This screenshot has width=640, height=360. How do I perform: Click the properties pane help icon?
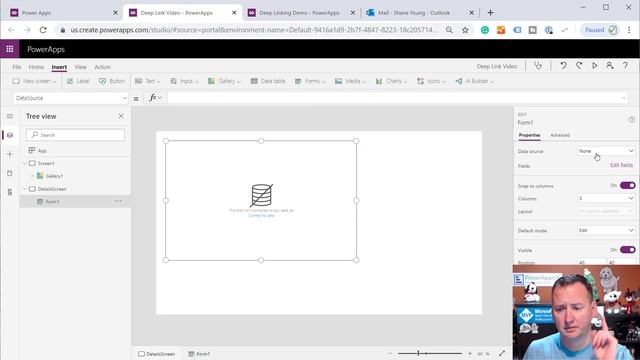pos(631,120)
